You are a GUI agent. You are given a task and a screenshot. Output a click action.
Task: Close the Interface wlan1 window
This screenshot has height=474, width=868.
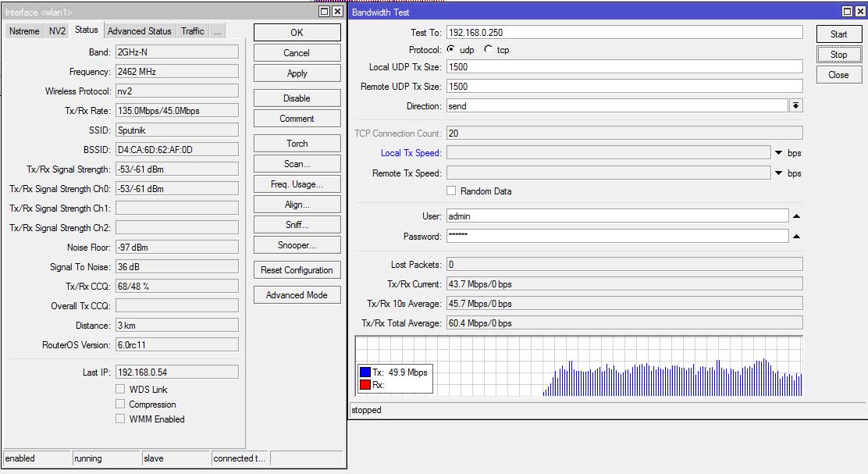click(337, 12)
